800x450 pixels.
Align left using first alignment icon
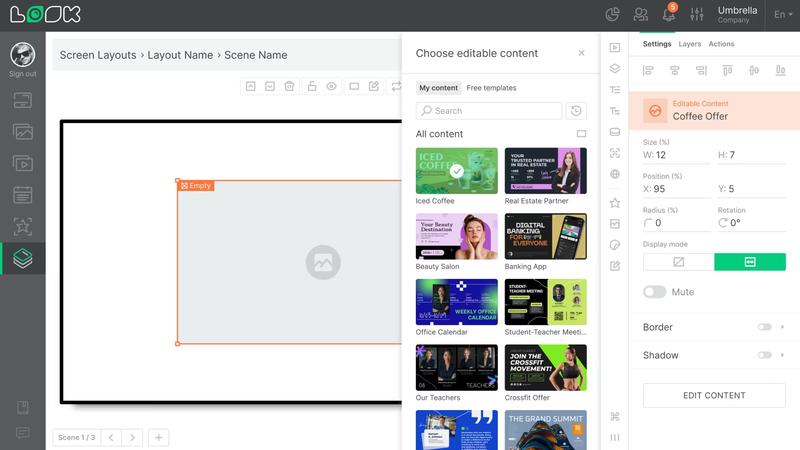coord(648,70)
